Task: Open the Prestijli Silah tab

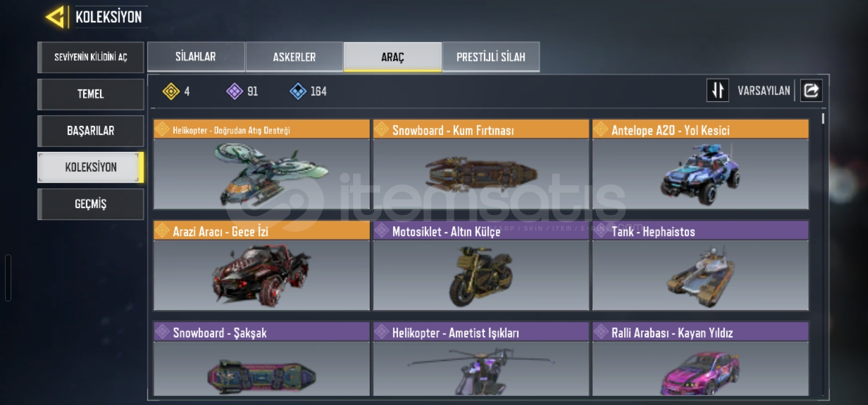Action: 491,57
